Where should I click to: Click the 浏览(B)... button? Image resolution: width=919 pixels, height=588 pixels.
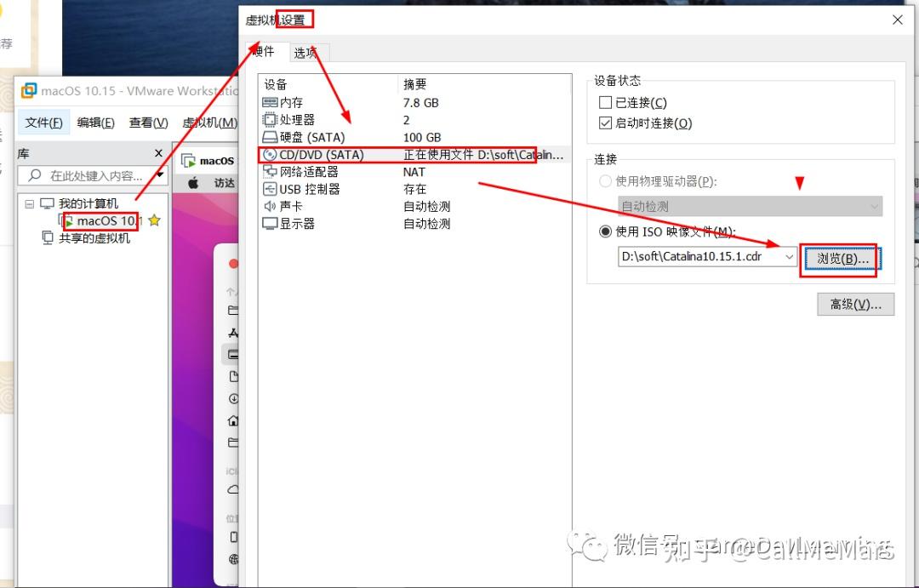click(842, 259)
